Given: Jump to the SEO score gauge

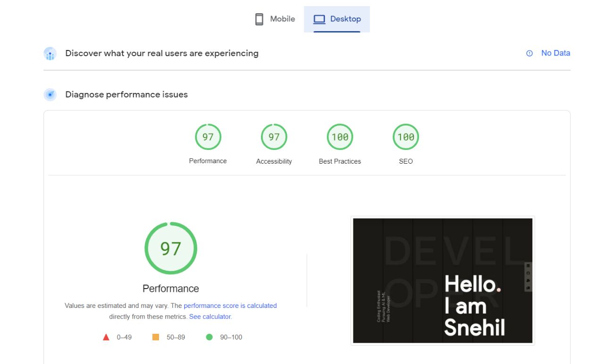Looking at the screenshot, I should [x=406, y=137].
